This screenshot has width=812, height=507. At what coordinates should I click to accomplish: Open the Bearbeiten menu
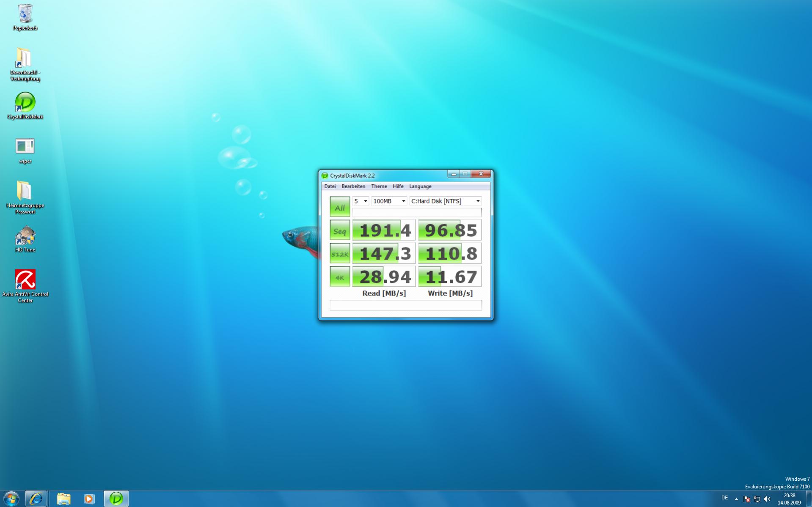353,186
